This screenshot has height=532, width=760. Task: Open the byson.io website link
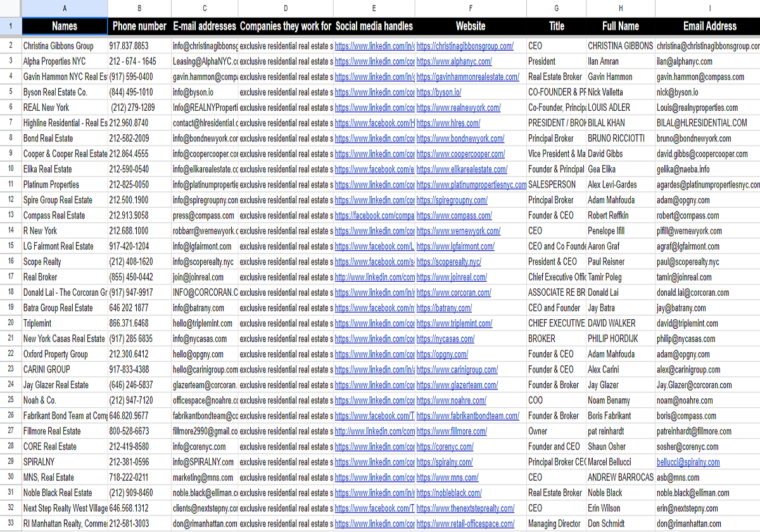[x=439, y=92]
